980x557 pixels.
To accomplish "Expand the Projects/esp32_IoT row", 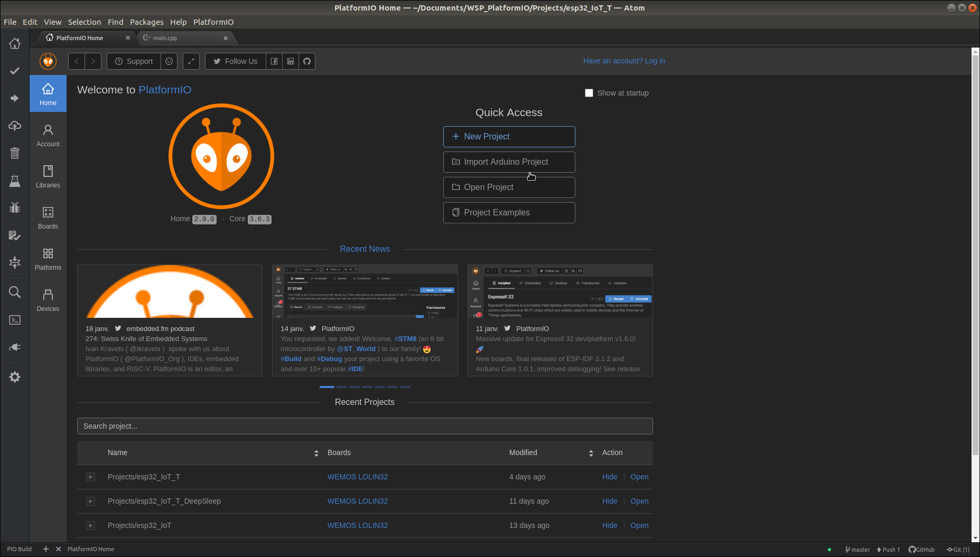I will tap(91, 526).
